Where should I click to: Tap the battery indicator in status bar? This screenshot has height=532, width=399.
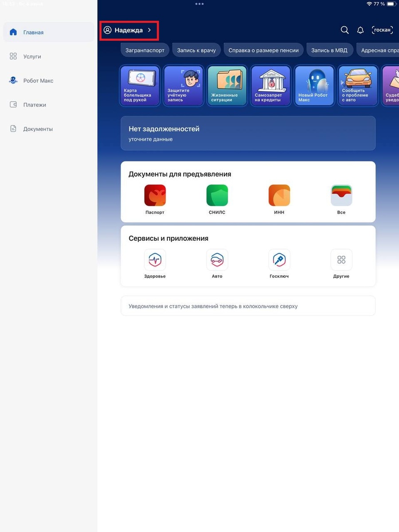[x=391, y=4]
